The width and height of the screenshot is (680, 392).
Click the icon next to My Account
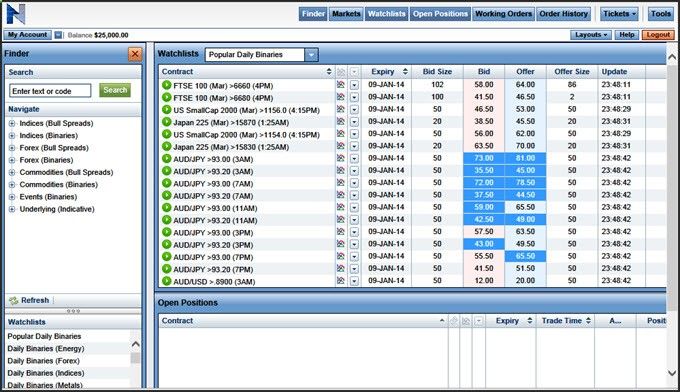click(x=58, y=35)
